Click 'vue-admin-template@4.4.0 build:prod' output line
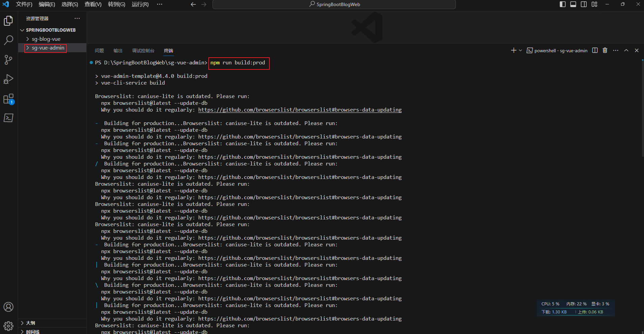 (x=154, y=76)
